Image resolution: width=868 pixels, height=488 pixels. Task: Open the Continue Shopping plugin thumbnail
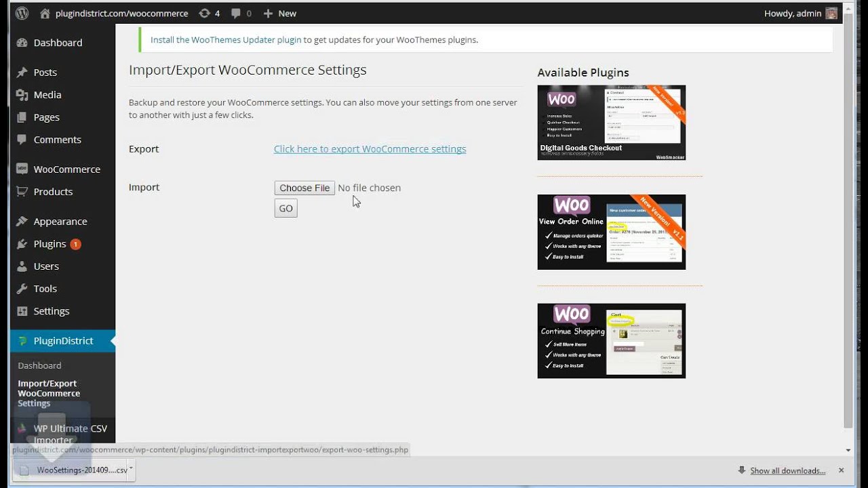[611, 341]
